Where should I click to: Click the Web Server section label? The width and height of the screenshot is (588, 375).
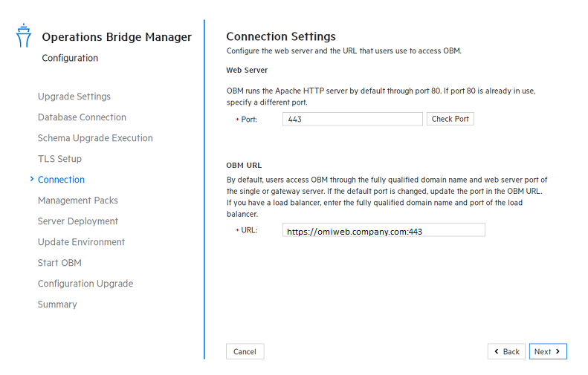coord(247,70)
